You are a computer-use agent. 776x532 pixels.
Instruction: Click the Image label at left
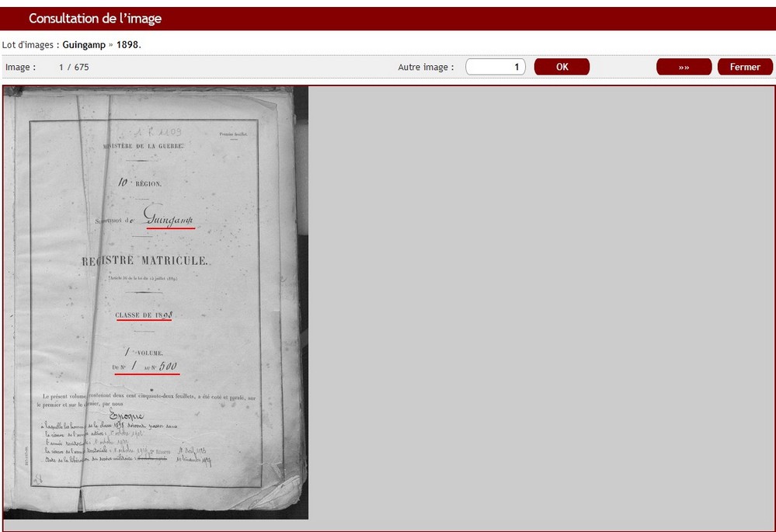point(20,68)
